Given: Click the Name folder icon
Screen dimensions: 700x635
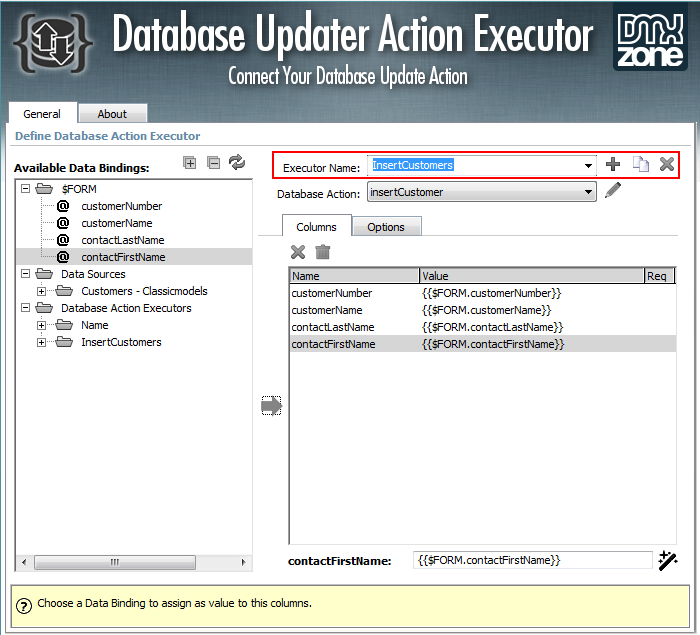Looking at the screenshot, I should pyautogui.click(x=64, y=325).
